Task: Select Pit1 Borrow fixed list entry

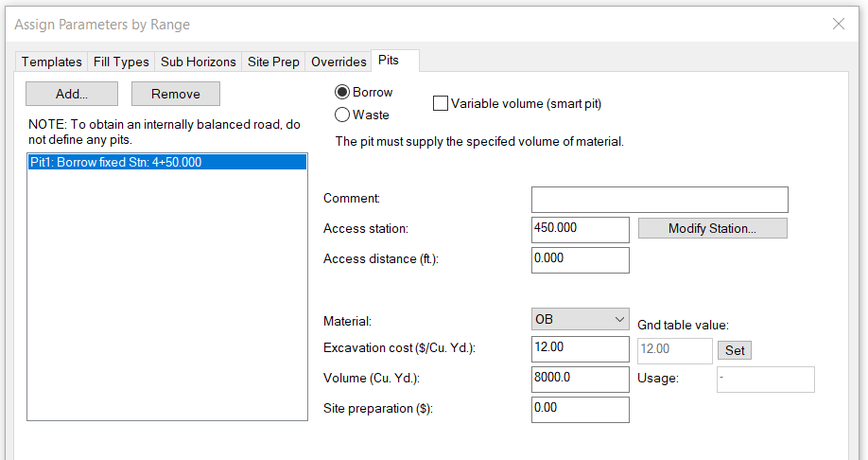Action: pyautogui.click(x=166, y=162)
